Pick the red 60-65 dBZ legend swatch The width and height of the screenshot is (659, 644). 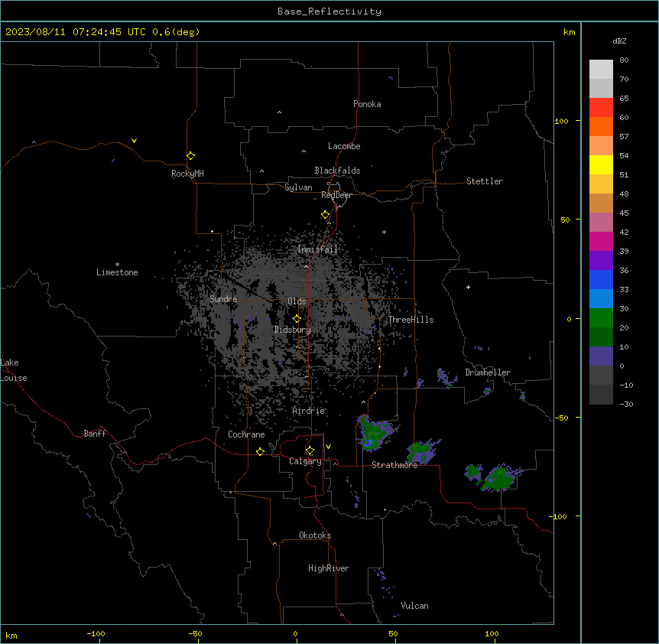pos(601,107)
